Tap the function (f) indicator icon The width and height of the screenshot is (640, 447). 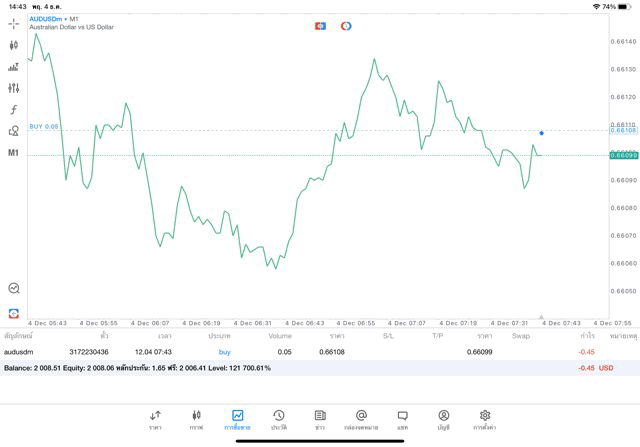click(14, 110)
